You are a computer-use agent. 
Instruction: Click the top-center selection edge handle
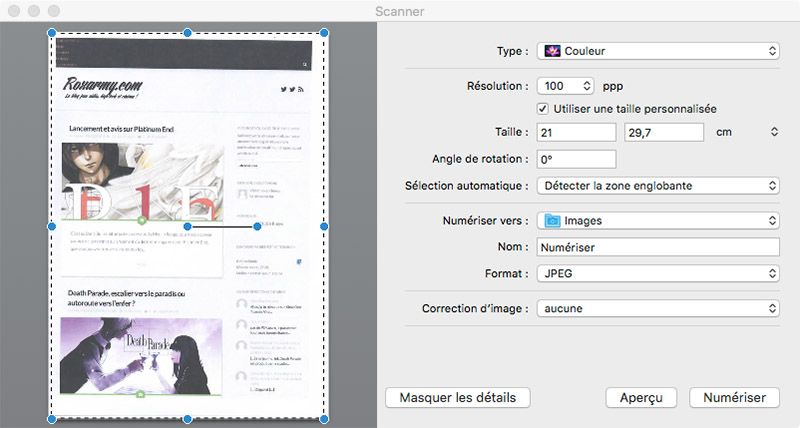click(188, 33)
